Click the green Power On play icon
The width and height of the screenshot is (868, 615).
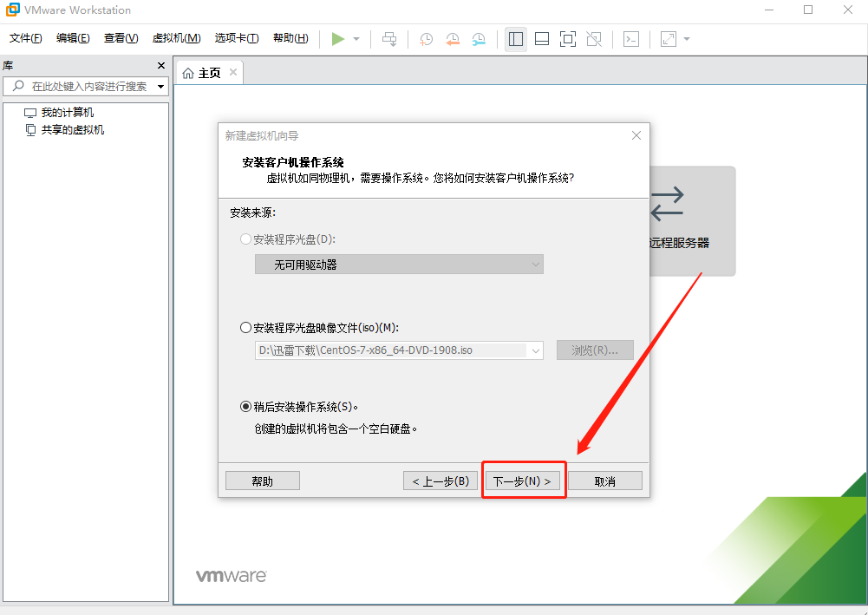pyautogui.click(x=337, y=39)
